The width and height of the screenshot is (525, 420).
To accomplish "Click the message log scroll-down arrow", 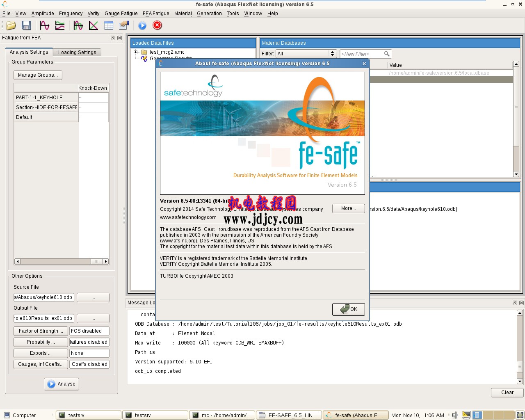I will [520, 381].
